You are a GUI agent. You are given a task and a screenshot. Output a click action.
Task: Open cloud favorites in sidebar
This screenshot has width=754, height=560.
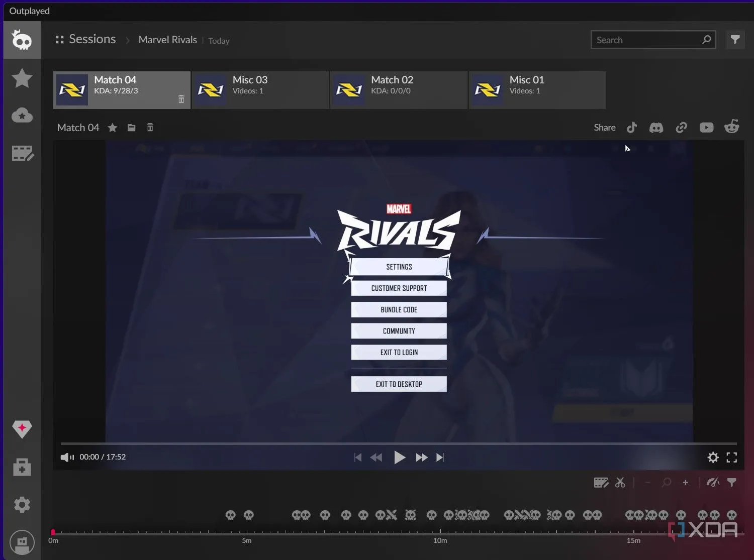coord(22,116)
